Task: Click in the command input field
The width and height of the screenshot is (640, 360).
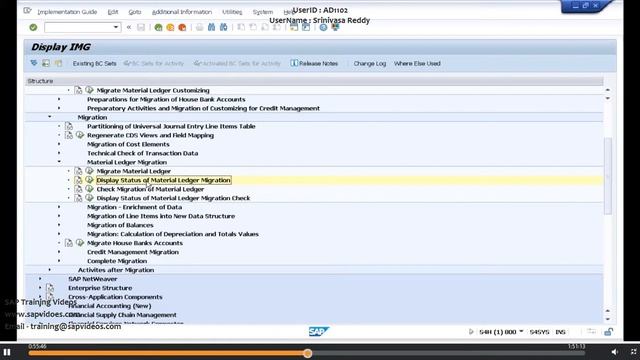Action: pos(78,27)
